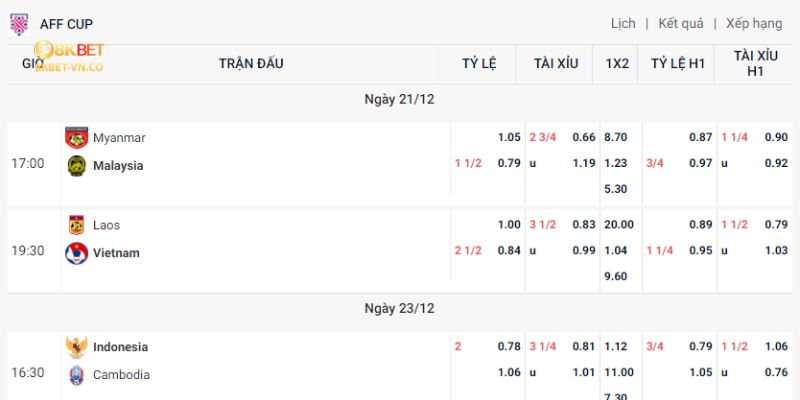Image resolution: width=800 pixels, height=400 pixels.
Task: Select Indonesia first-half odds 0.79
Action: [700, 347]
